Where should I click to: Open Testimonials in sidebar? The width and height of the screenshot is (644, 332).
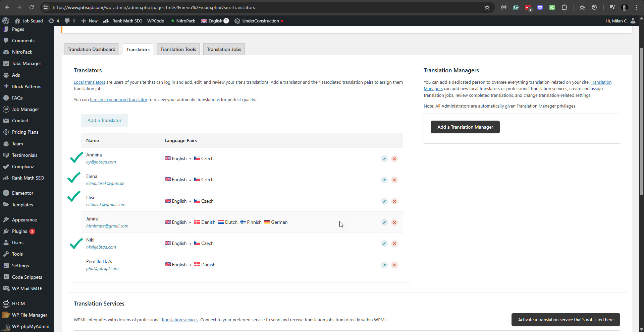tap(24, 155)
